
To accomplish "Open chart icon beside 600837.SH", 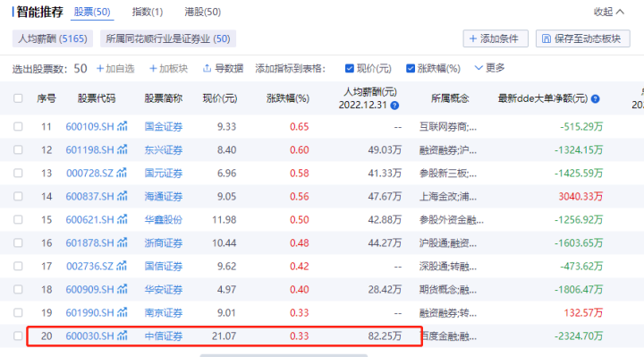I will click(x=122, y=196).
